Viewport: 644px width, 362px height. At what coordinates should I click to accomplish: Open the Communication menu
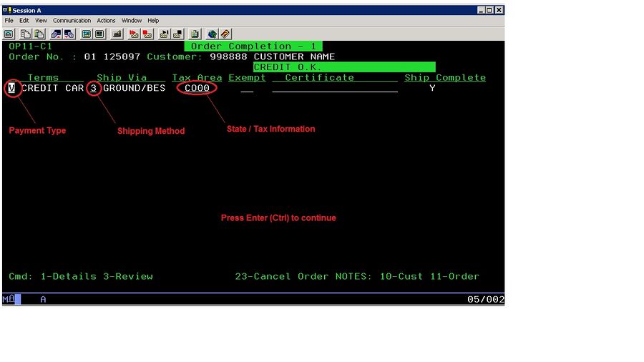pos(72,21)
